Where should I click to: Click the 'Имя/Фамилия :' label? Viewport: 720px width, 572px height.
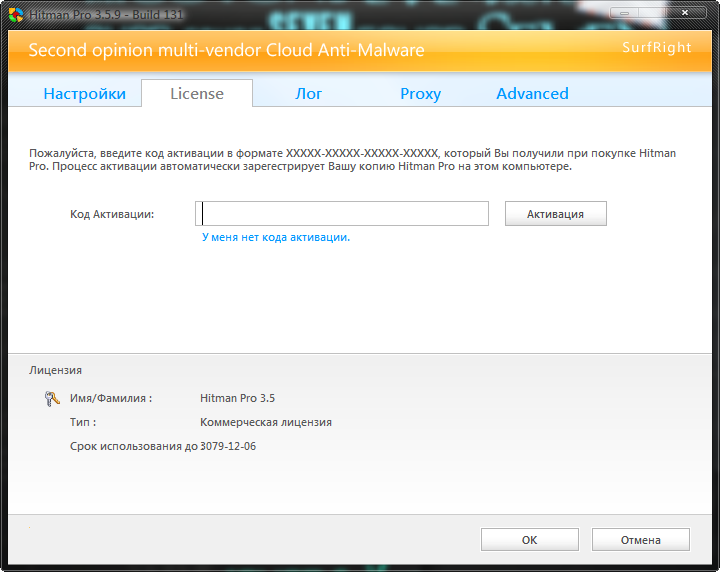(111, 398)
